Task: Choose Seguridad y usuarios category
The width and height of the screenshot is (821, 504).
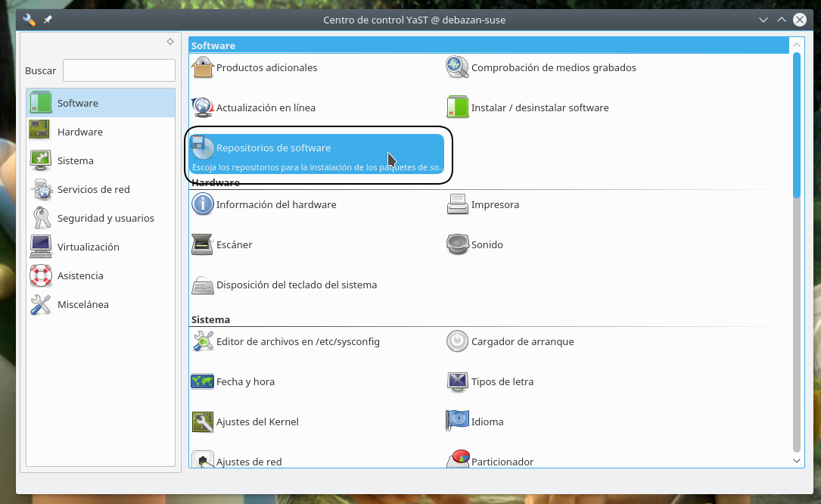Action: [x=105, y=218]
